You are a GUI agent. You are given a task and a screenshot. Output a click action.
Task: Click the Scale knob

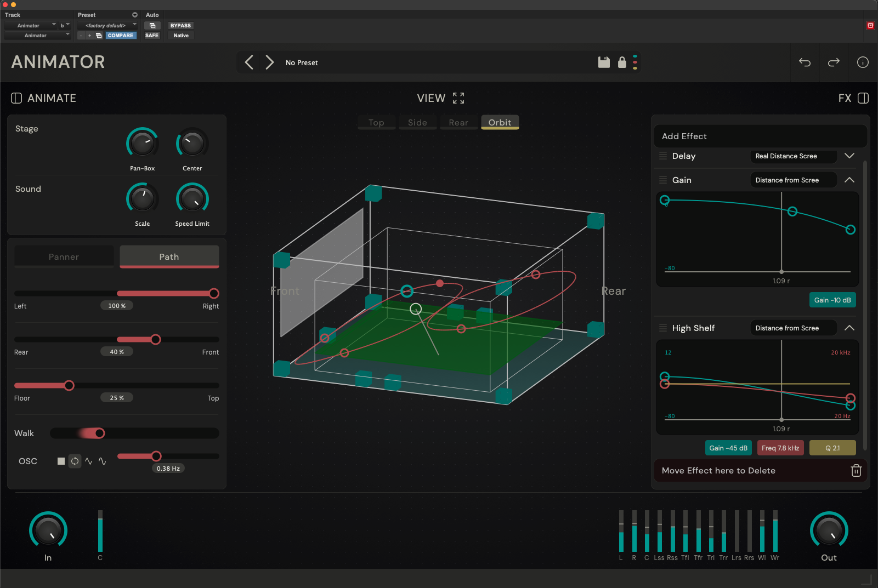(x=143, y=199)
